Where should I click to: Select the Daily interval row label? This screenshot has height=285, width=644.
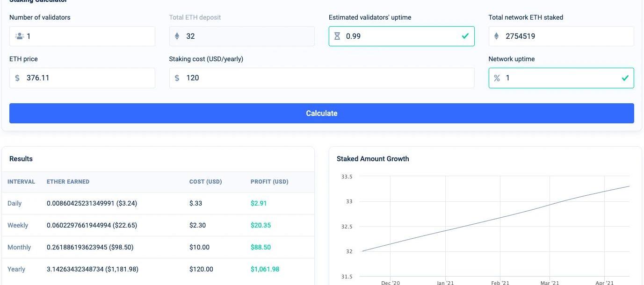(x=14, y=203)
